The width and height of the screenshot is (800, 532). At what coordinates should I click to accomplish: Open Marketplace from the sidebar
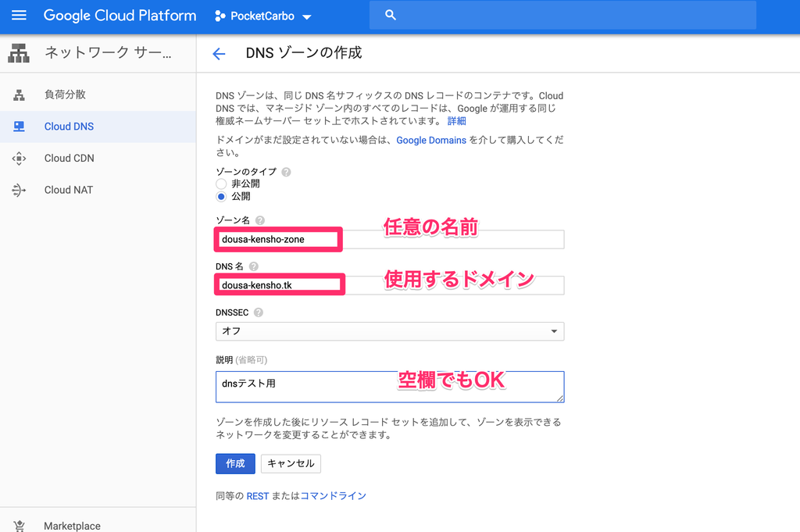[72, 526]
